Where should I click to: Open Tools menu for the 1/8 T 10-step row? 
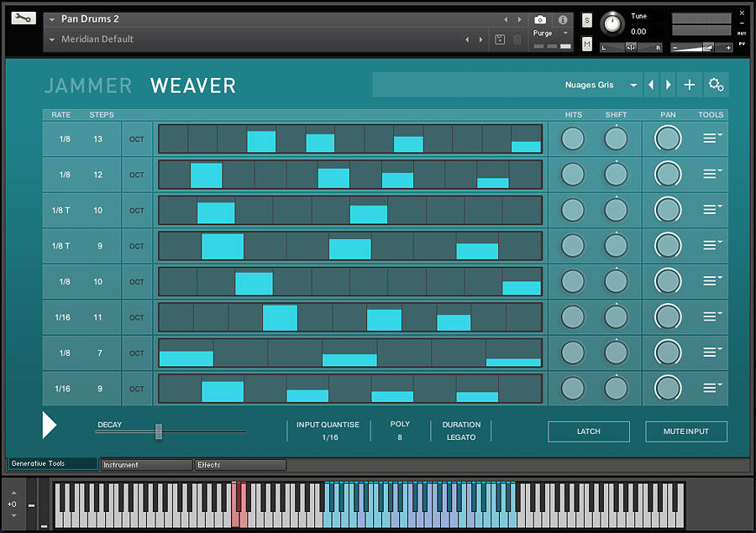(711, 210)
